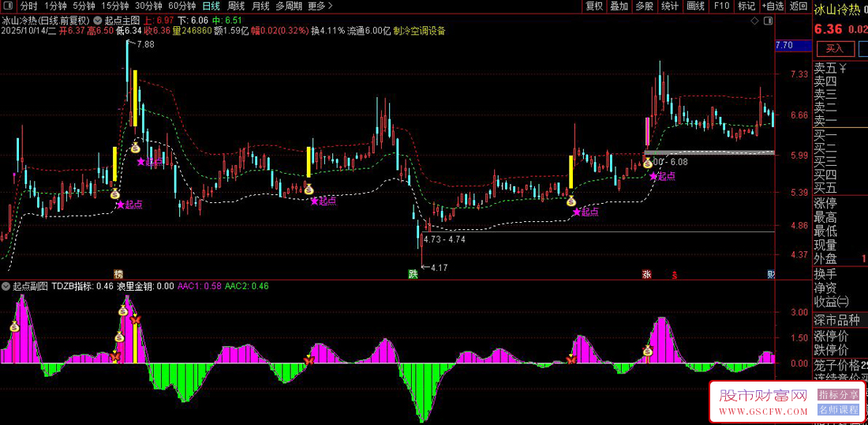Click the 标记 mark button
This screenshot has height=425, width=868.
point(746,6)
